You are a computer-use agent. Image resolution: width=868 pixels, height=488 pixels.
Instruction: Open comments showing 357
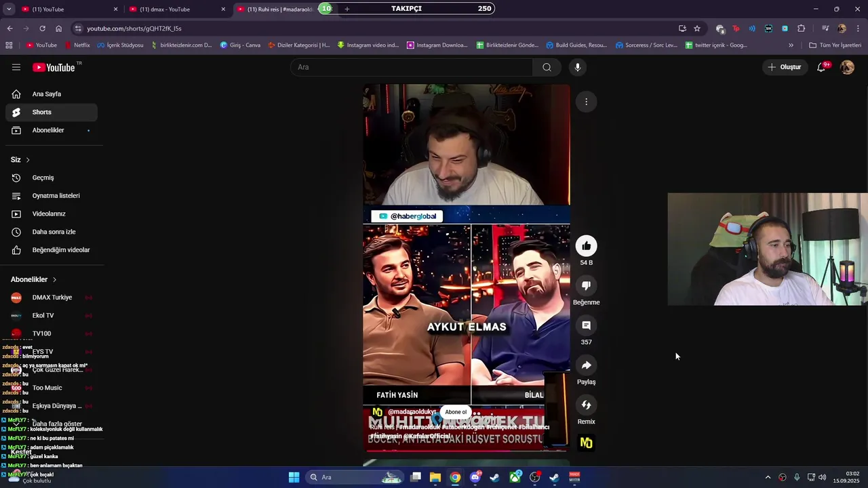click(587, 325)
